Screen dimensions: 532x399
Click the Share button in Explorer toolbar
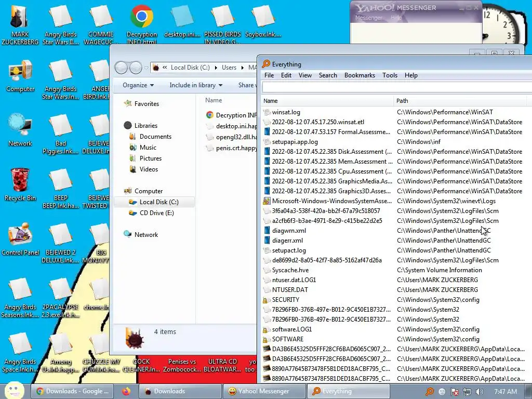[246, 85]
